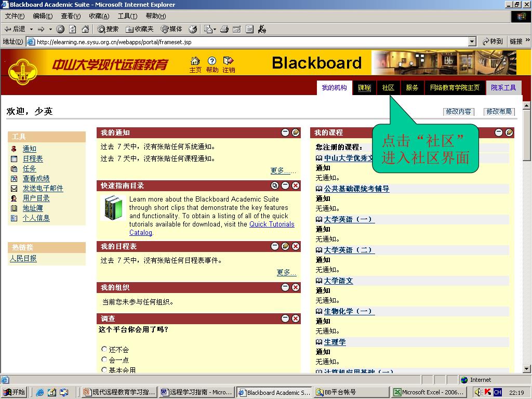Remove the 我的日程表 module

[x=296, y=246]
